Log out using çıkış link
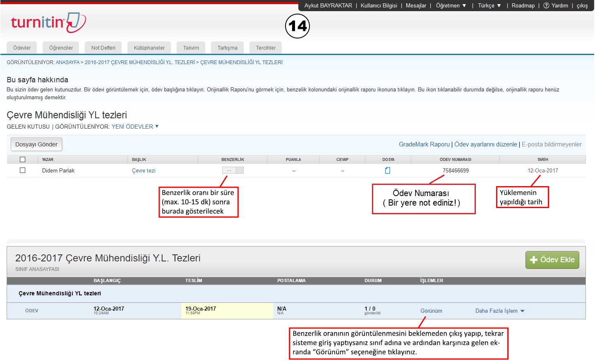 coord(582,5)
